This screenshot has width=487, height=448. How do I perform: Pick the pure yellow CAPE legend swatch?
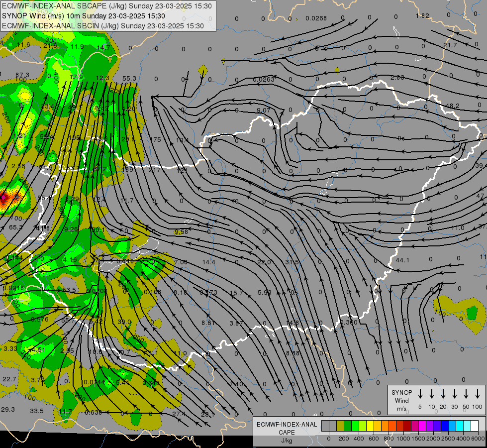coord(370,426)
